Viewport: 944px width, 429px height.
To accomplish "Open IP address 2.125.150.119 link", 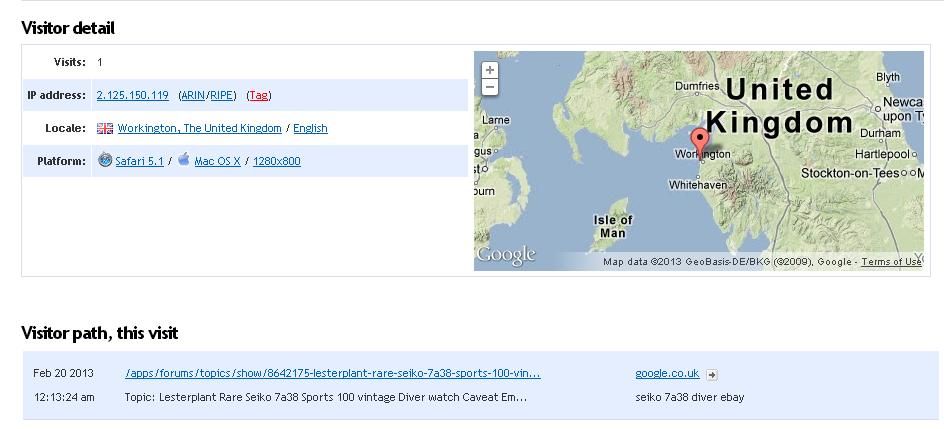I will click(132, 95).
